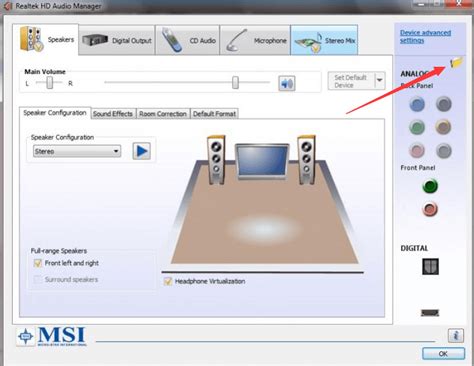Click the OK button

coord(443,354)
